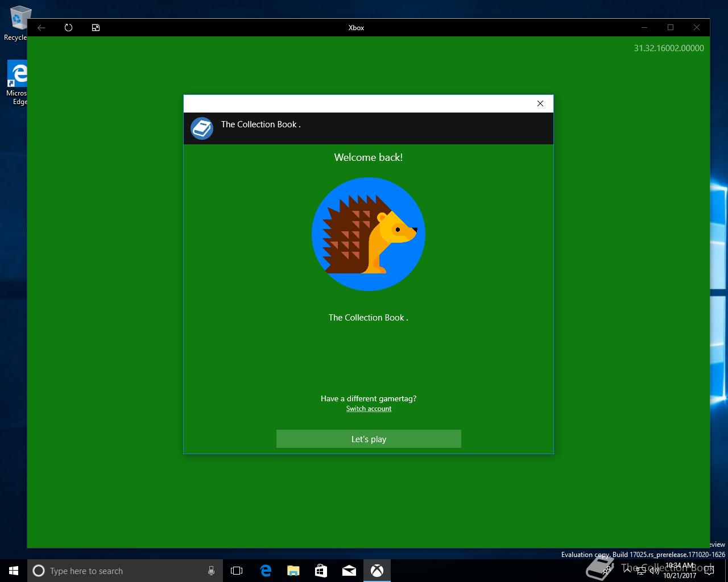This screenshot has width=728, height=582.
Task: Click the hedgehog gamerpic avatar
Action: (369, 234)
